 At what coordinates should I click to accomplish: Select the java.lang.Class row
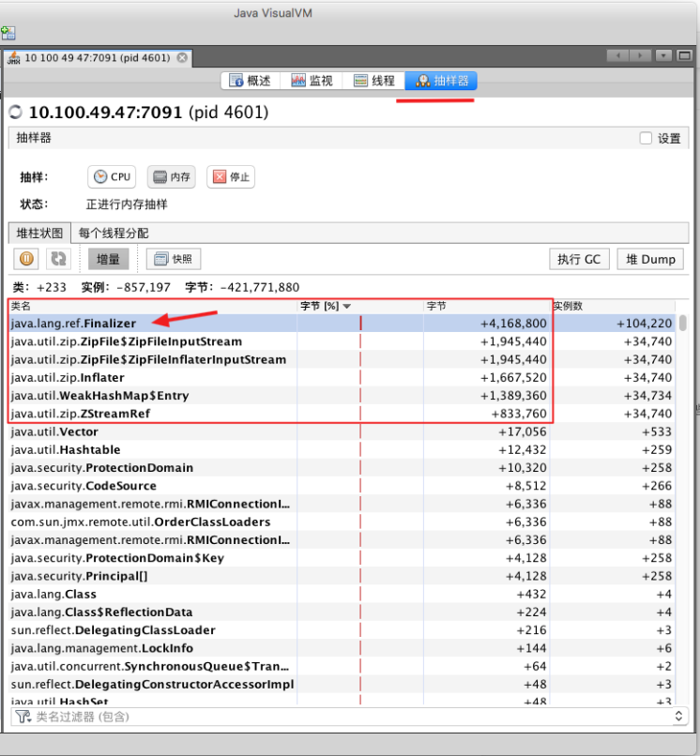[x=342, y=594]
